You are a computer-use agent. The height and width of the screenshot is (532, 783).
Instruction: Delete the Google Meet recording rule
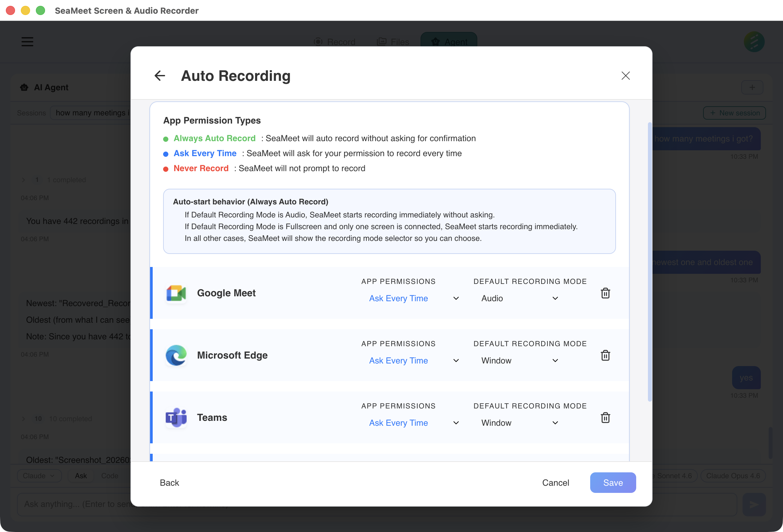(606, 293)
